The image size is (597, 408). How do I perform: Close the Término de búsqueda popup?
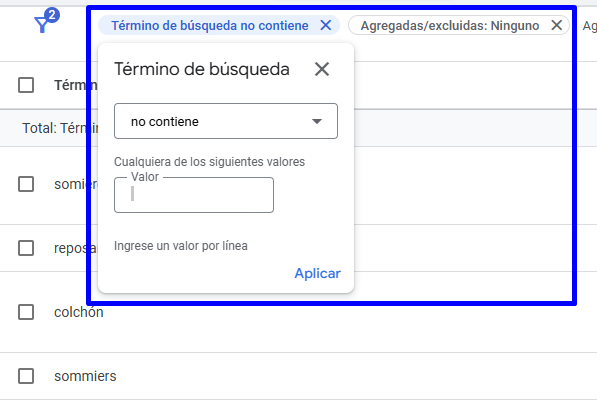322,69
